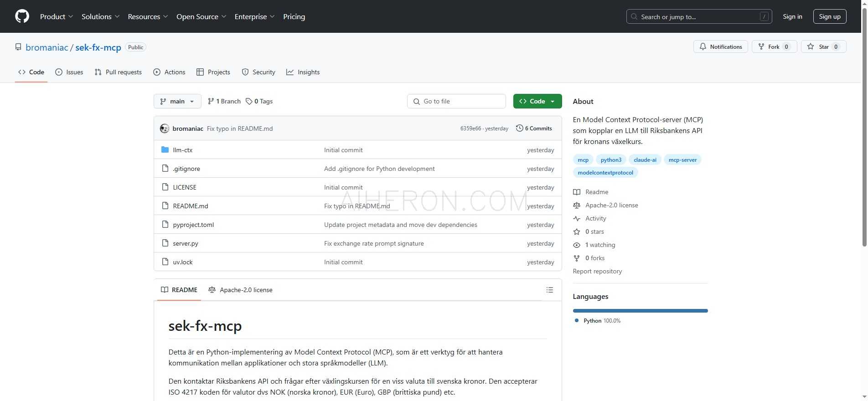Open README outline list icon

point(550,290)
